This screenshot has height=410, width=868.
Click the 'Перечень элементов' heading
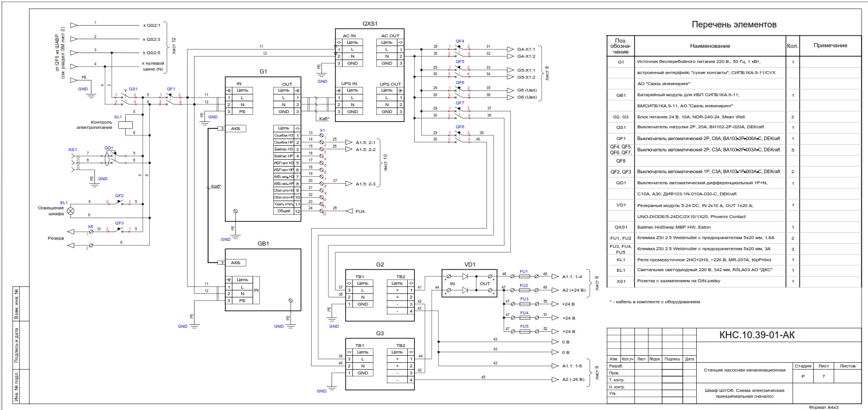(x=734, y=24)
